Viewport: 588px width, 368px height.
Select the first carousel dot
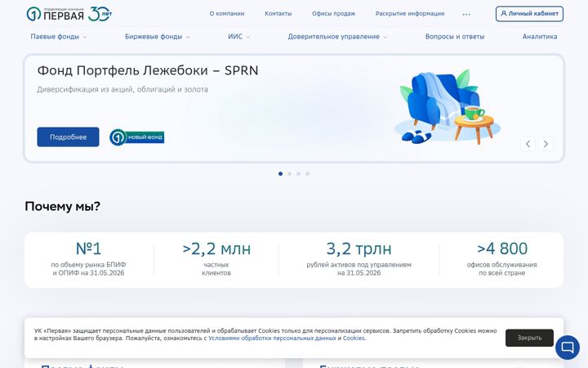coord(280,174)
